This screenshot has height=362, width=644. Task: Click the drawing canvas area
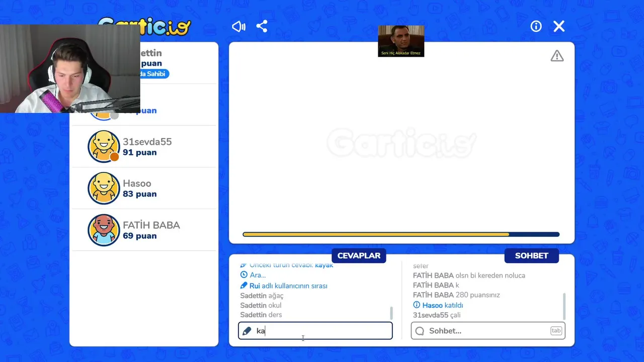(401, 143)
